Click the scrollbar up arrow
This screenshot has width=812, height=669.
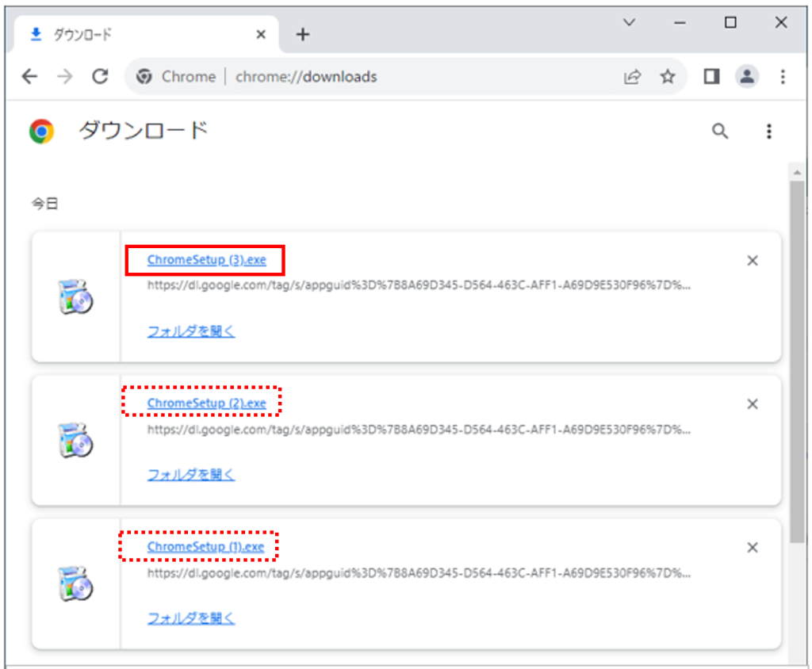click(x=797, y=172)
